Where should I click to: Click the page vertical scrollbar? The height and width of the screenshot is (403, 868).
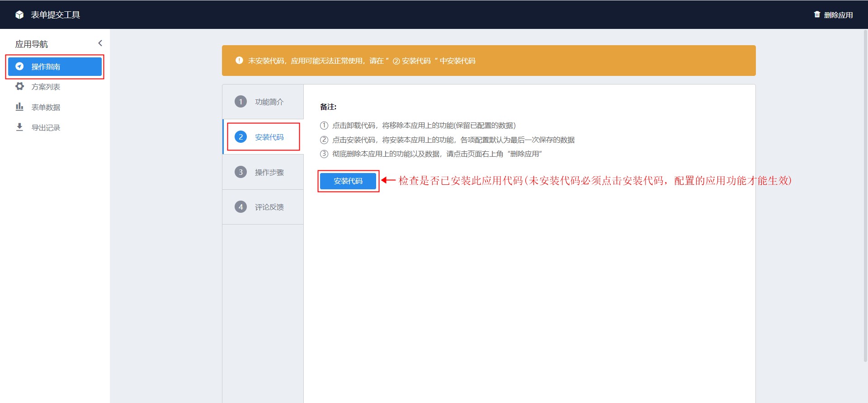pyautogui.click(x=865, y=196)
